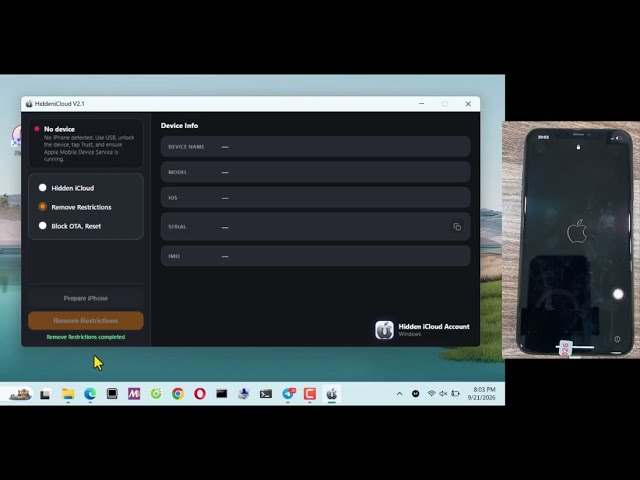Click the Prepare iPhone button

click(86, 298)
